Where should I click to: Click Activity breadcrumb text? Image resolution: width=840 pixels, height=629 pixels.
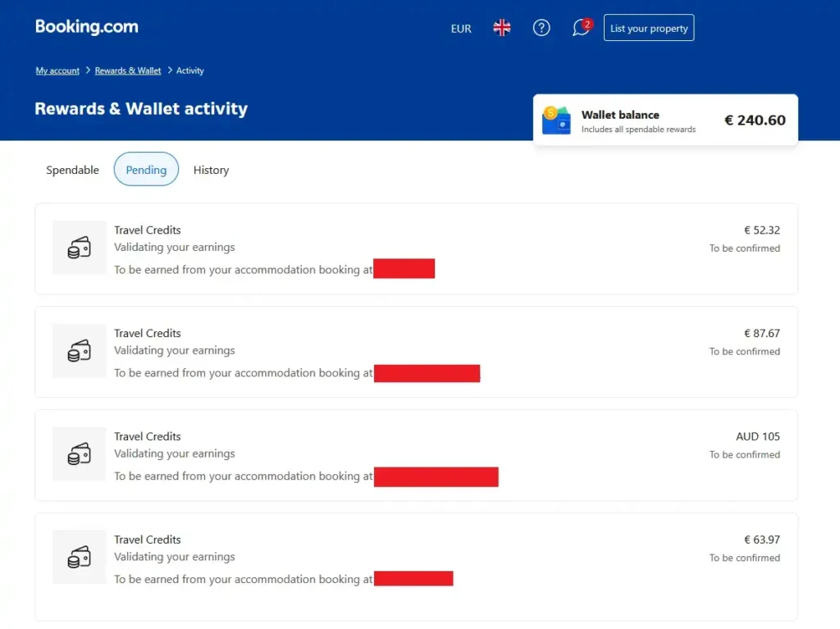pyautogui.click(x=190, y=71)
